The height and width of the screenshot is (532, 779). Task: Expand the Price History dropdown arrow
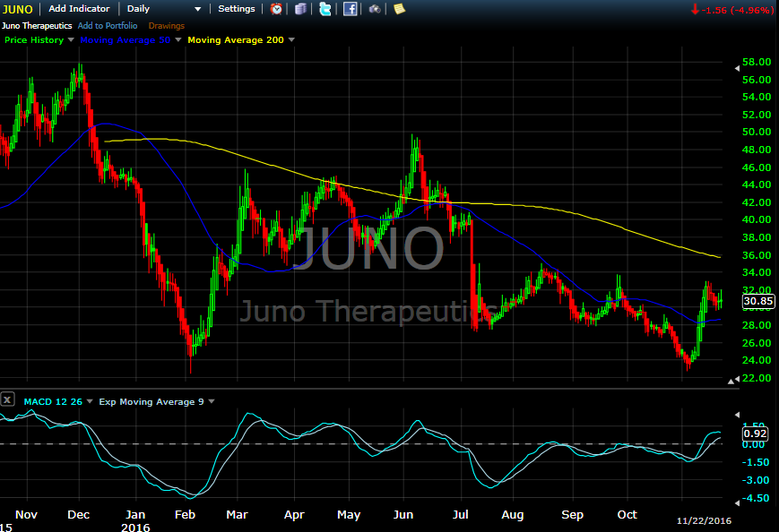pyautogui.click(x=71, y=39)
